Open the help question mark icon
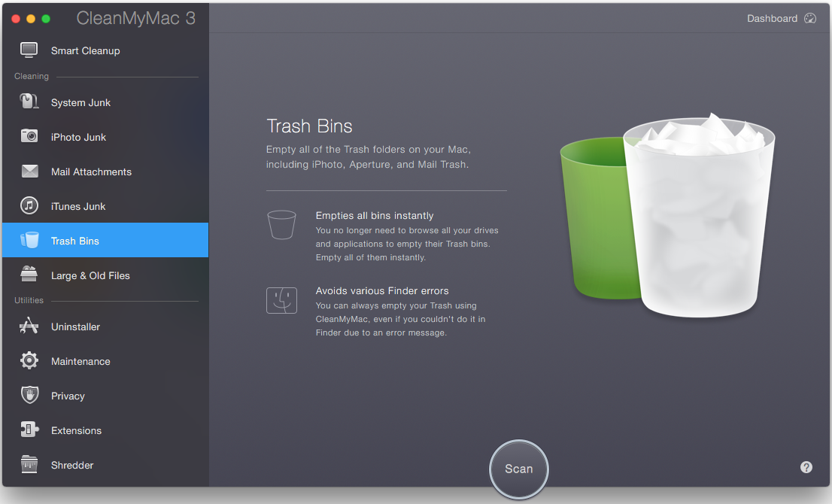Image resolution: width=832 pixels, height=504 pixels. tap(806, 467)
